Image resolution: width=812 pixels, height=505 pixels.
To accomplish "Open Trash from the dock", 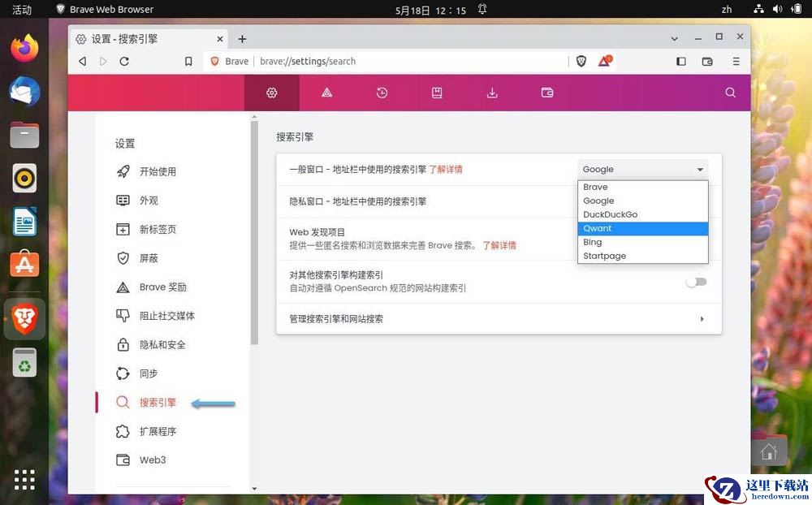I will [x=24, y=363].
